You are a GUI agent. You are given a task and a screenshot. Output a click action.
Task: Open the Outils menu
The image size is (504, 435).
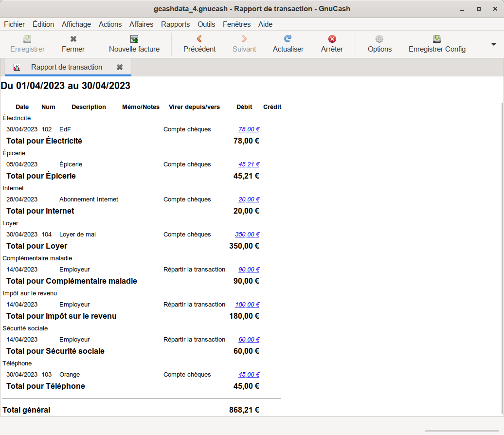206,24
